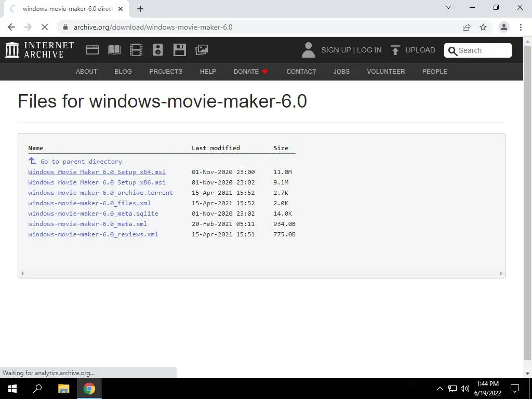The image size is (532, 399).
Task: Click page vertical scrollbar down arrow
Action: click(528, 374)
